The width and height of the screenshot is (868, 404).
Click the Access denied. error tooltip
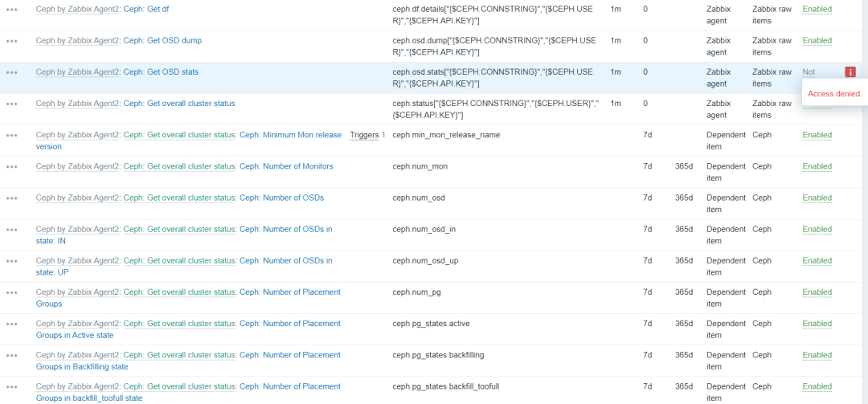[834, 93]
